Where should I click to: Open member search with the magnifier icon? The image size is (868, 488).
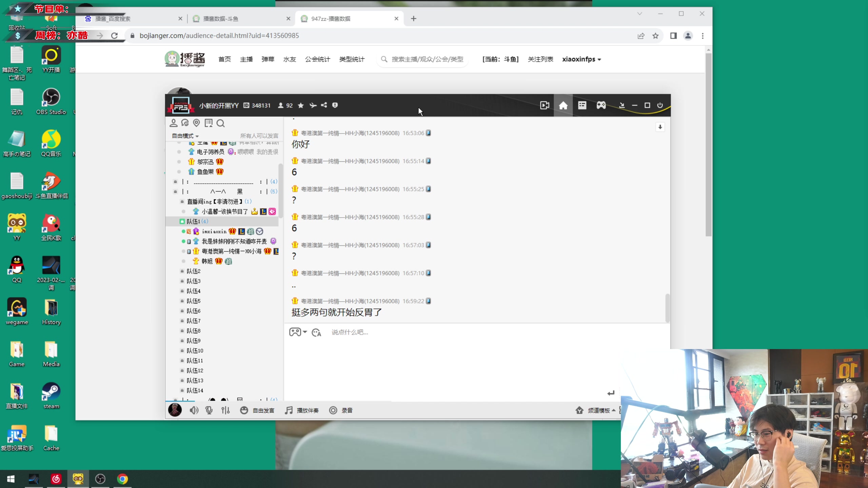tap(220, 123)
